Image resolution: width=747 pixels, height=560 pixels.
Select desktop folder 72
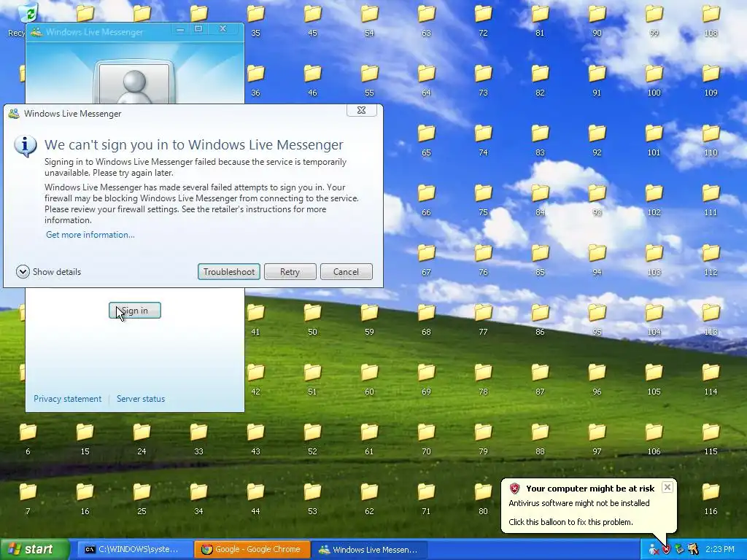click(x=483, y=20)
